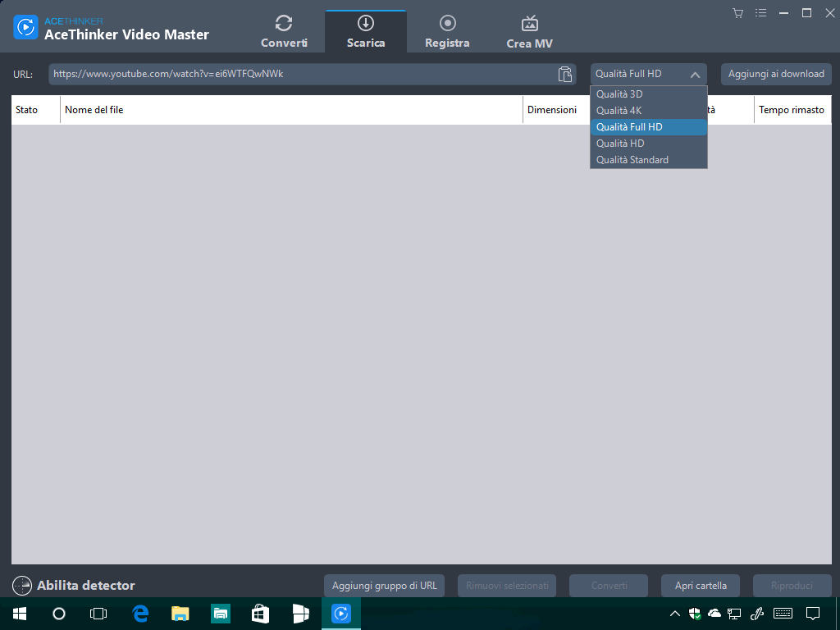Open the Action Center notifications
The width and height of the screenshot is (840, 630).
click(x=813, y=614)
